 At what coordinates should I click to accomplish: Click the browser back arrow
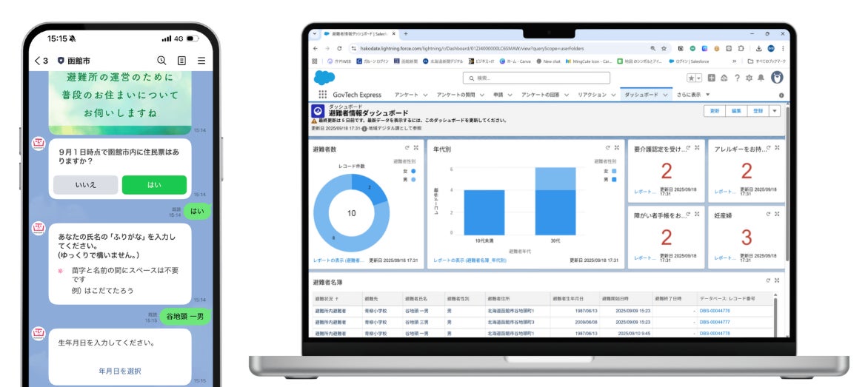point(315,49)
